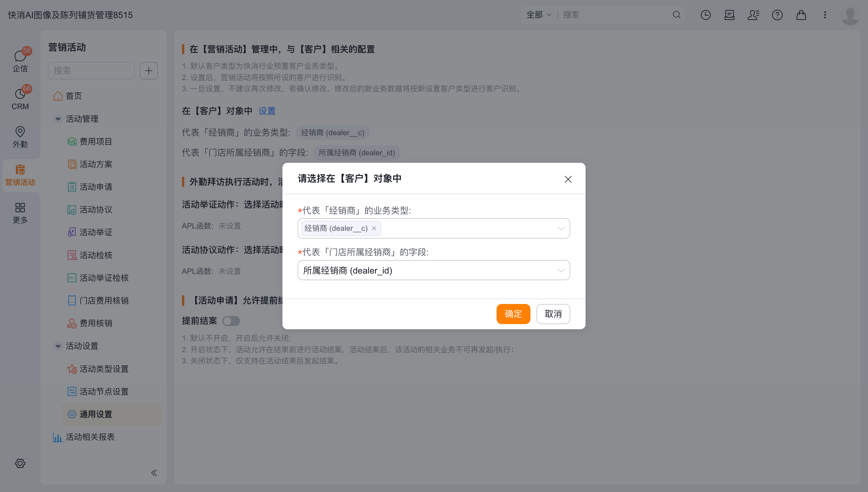
Task: Click the top search magnifier icon
Action: [677, 15]
